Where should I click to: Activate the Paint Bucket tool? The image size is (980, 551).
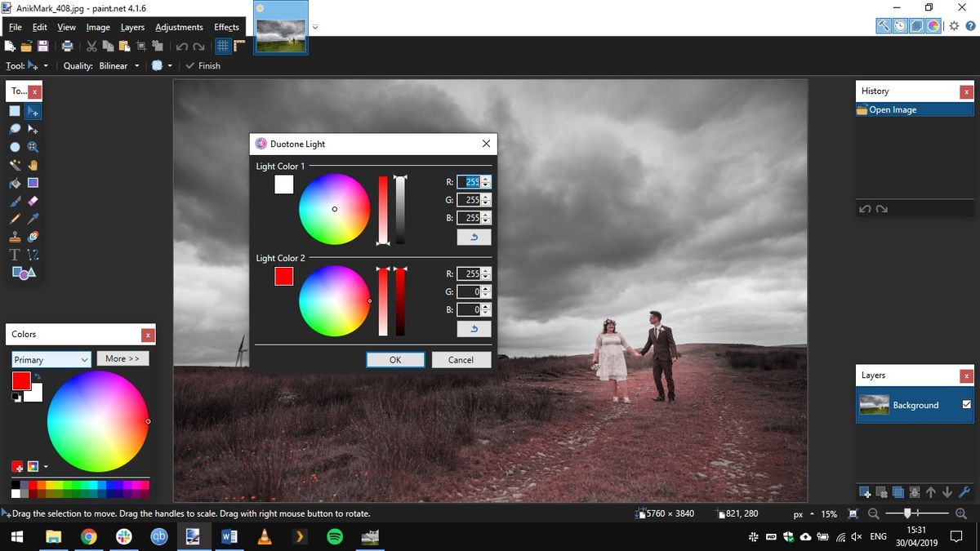(14, 184)
